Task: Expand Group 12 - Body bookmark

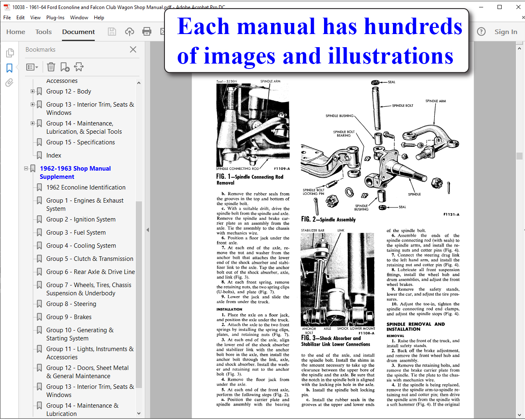Action: [32, 91]
